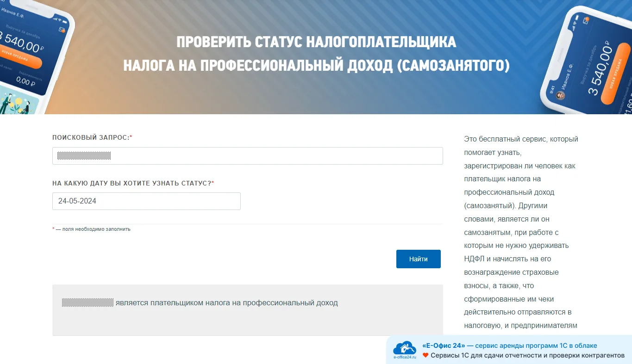
Task: Tap mail envelope icon on right phone
Action: [585, 20]
